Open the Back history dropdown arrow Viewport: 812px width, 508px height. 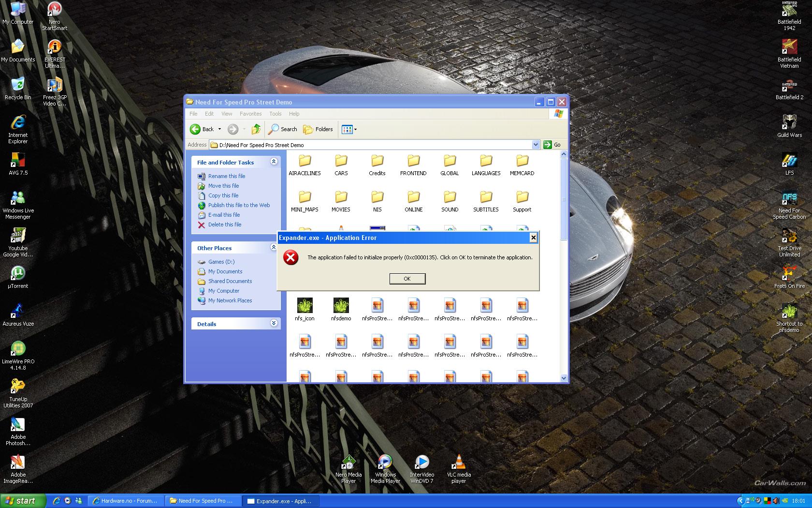pyautogui.click(x=219, y=129)
